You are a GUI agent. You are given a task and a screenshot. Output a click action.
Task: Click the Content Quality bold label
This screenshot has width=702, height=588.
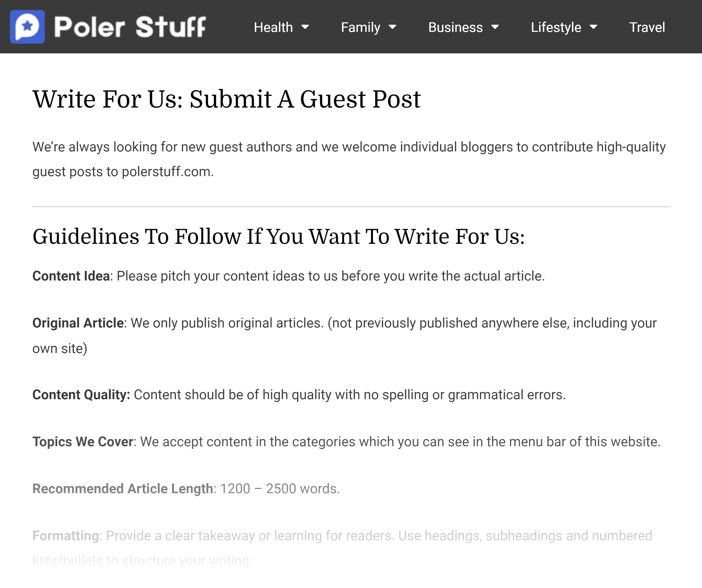(x=81, y=395)
